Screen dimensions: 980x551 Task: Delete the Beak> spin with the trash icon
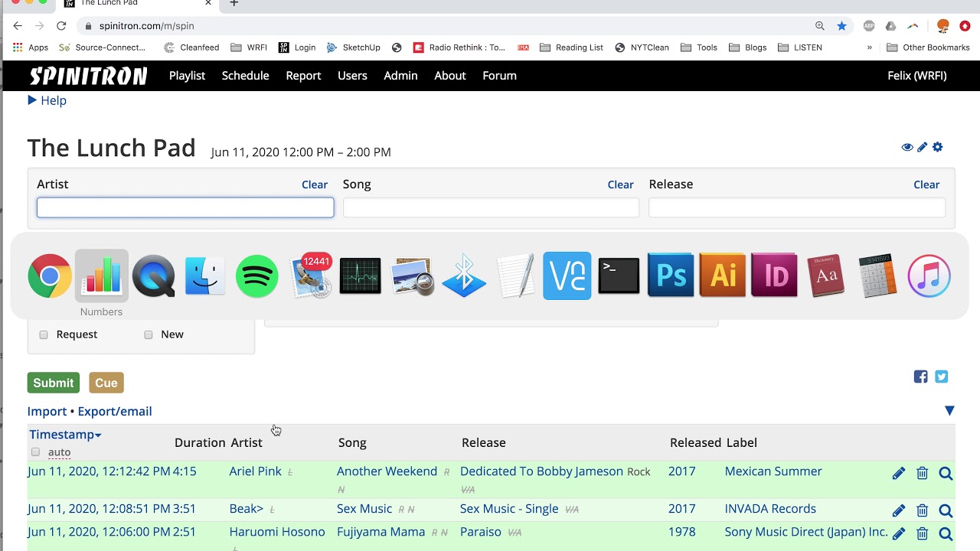click(922, 510)
